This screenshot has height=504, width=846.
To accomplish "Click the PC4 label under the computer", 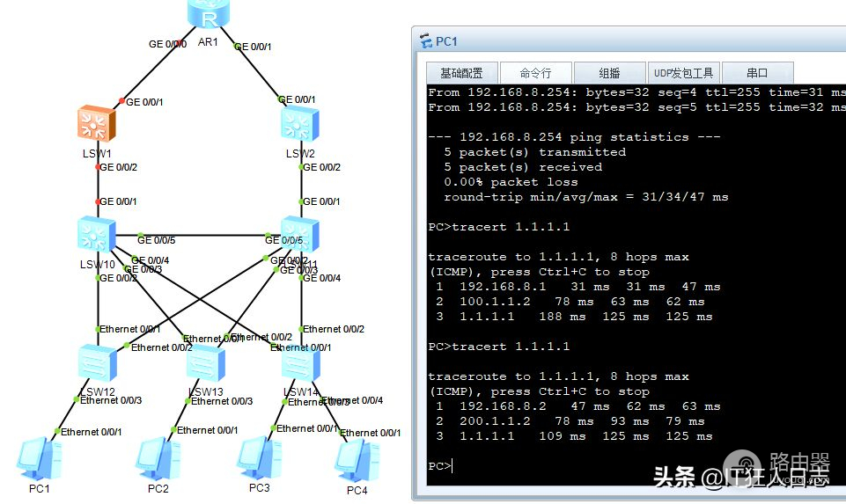I will click(x=357, y=490).
